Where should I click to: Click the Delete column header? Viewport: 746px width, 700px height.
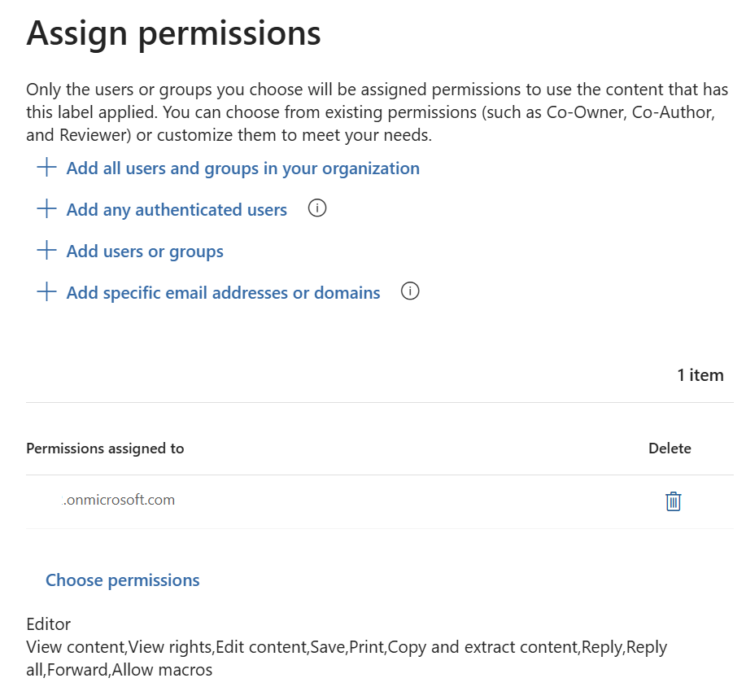point(670,448)
